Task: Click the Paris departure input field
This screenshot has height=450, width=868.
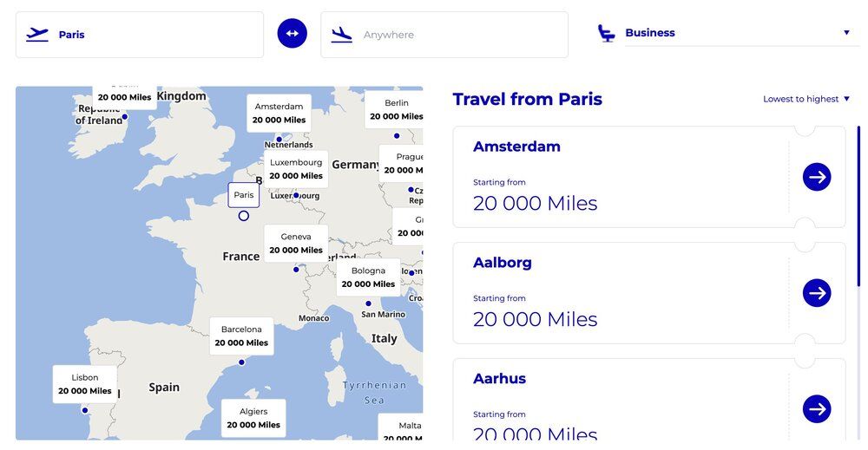Action: tap(156, 35)
